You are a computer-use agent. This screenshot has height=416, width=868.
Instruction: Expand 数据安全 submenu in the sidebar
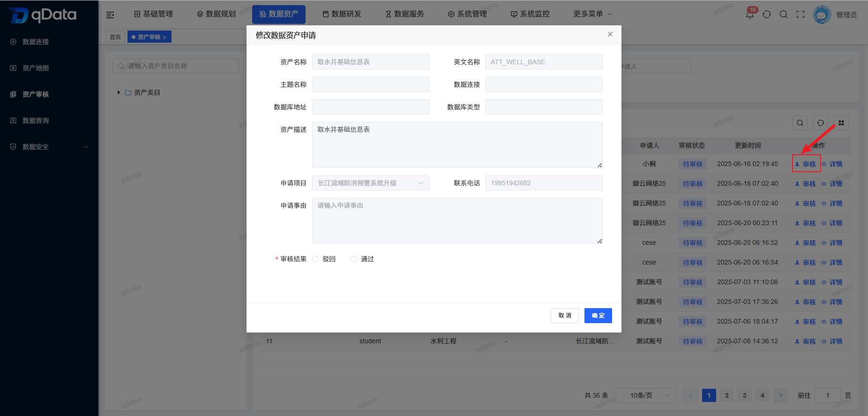point(49,147)
